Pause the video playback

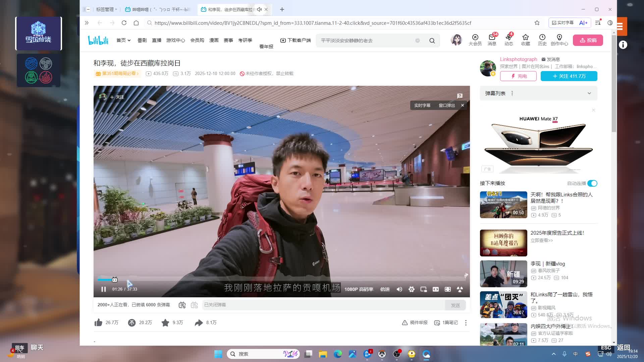103,289
